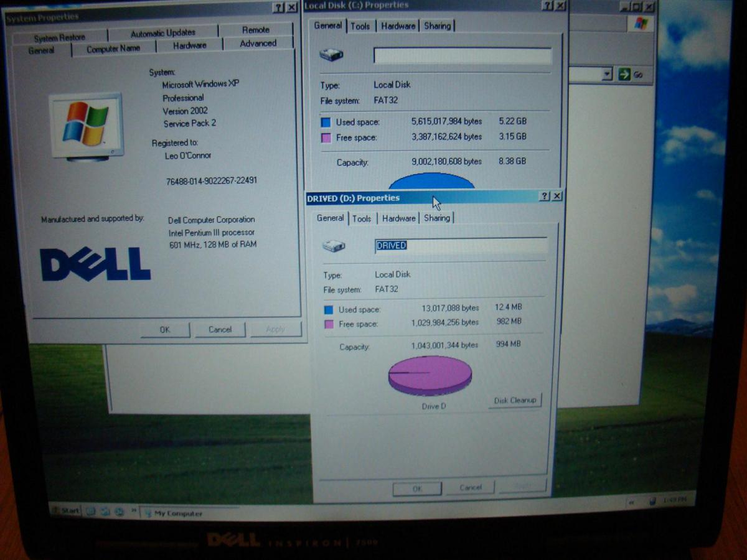Open the Remote tab in System Properties

coord(255,30)
